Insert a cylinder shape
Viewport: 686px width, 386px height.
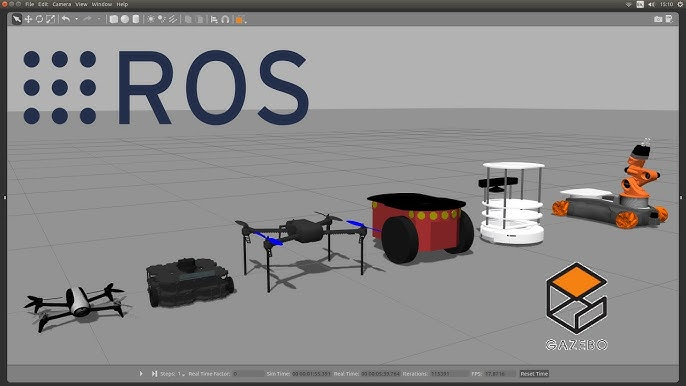click(136, 19)
